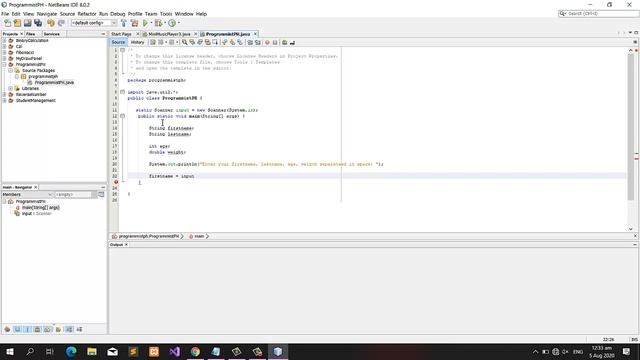Viewport: 640px width, 360px height.
Task: Run the project with green play icon
Action: pos(145,23)
